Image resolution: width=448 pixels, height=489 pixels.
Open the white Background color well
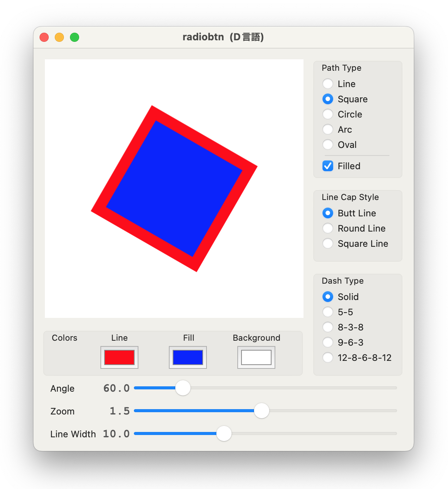point(256,357)
